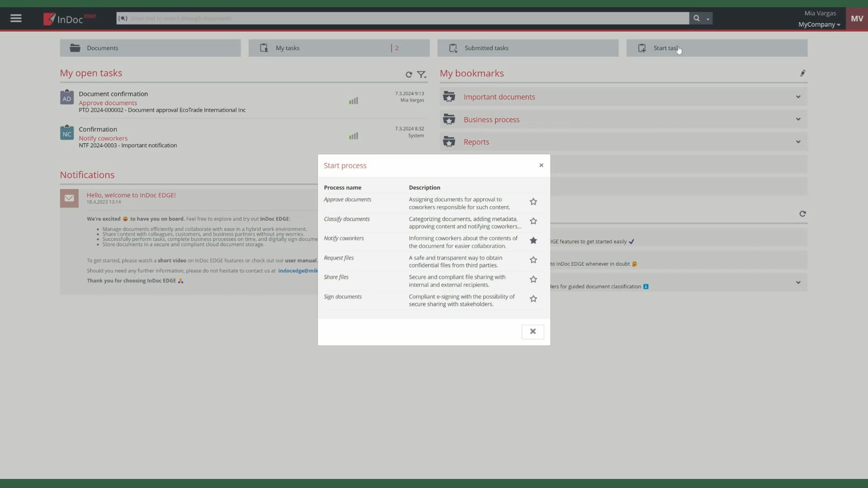Open the Approve documents task link
Image resolution: width=868 pixels, height=488 pixels.
108,103
